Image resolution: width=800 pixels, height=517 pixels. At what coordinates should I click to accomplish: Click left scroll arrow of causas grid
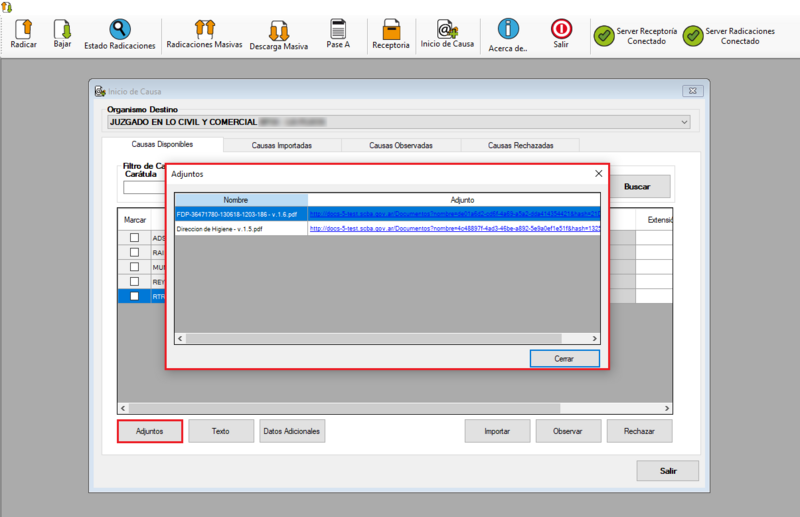[123, 408]
